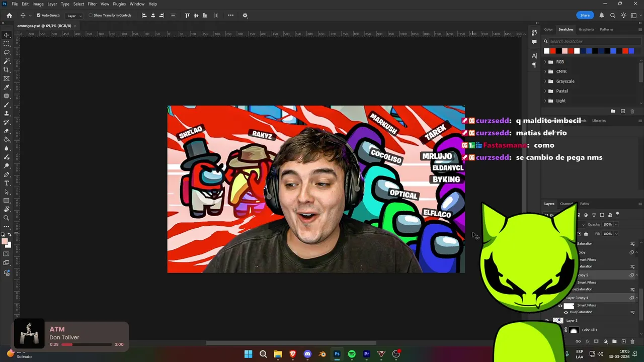Open the Opacity dropdown arrow

click(616, 225)
